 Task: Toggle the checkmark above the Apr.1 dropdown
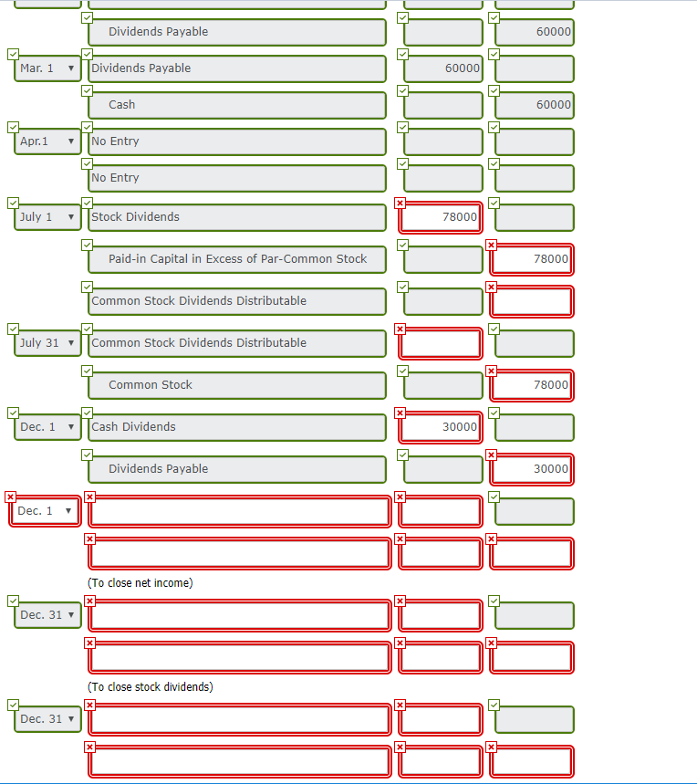click(13, 126)
